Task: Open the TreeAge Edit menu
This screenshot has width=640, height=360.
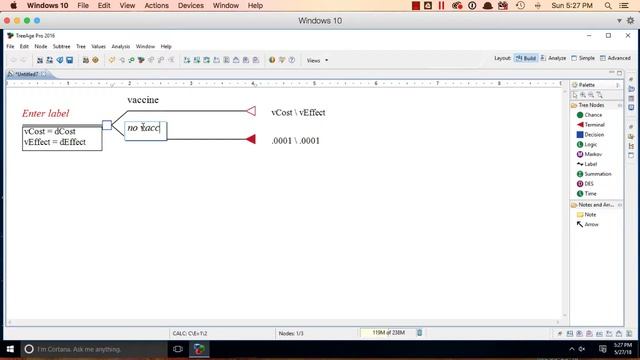Action: pos(24,47)
